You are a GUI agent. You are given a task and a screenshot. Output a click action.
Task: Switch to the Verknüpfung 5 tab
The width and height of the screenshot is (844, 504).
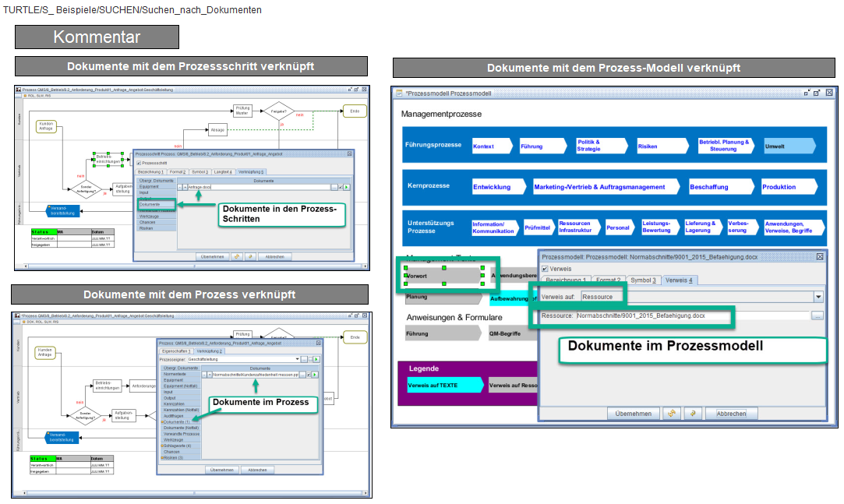pyautogui.click(x=252, y=171)
